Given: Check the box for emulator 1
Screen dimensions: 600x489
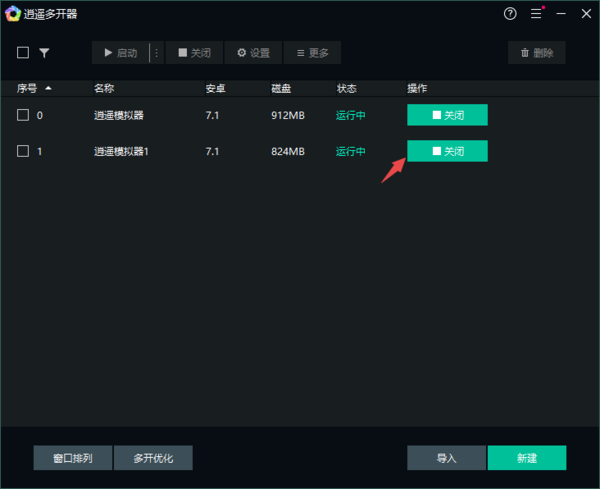Looking at the screenshot, I should coord(23,151).
